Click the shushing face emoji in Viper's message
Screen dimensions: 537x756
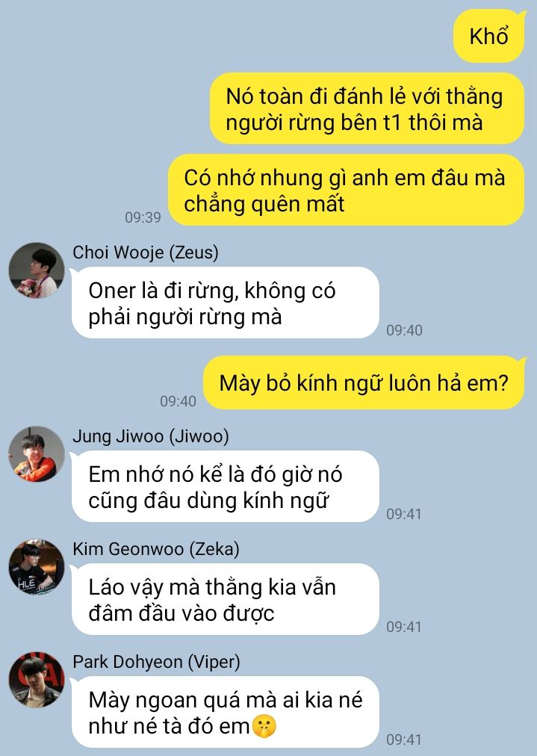pyautogui.click(x=264, y=726)
